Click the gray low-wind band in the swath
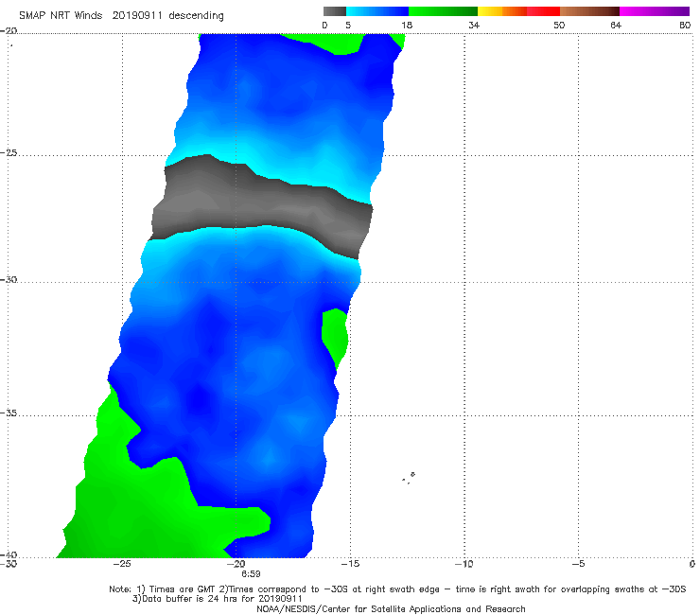Screen dimensions: 700x615 pos(262,207)
